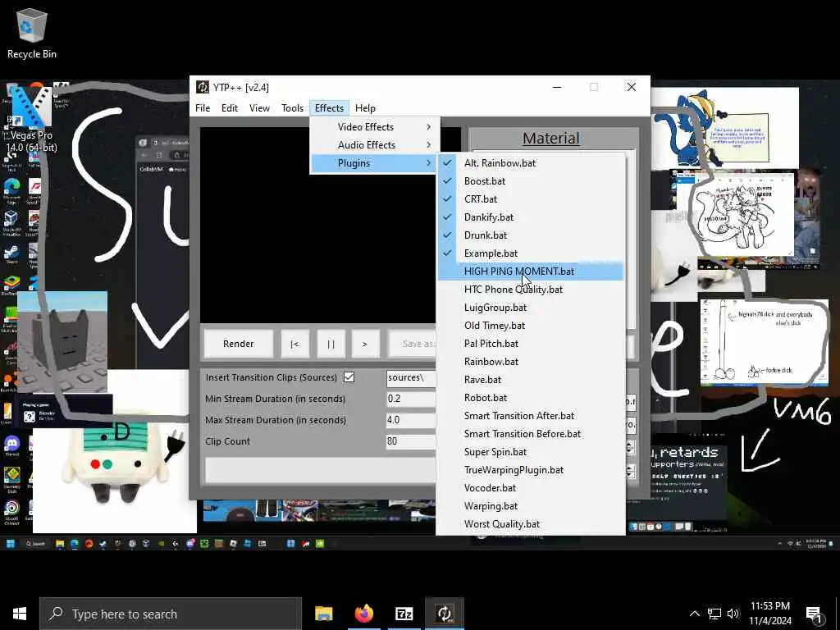Select the Worst Quality.bat plugin
This screenshot has width=840, height=630.
[531, 524]
